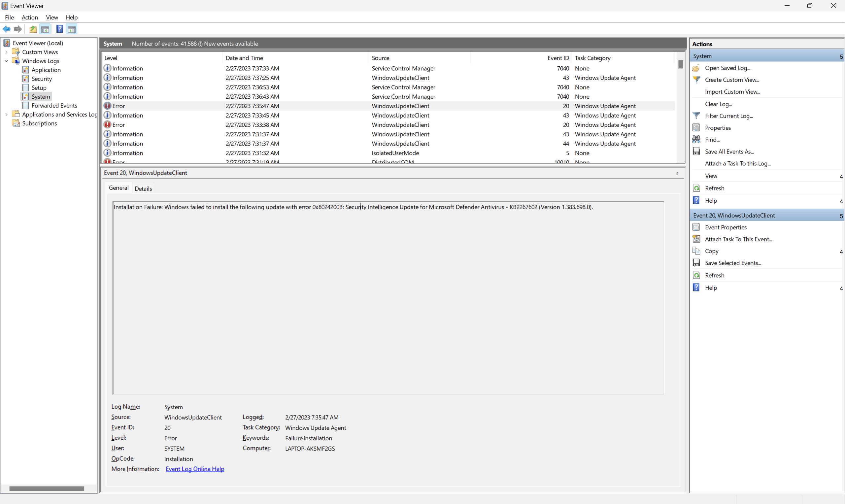Collapse the Windows Logs tree node

7,61
